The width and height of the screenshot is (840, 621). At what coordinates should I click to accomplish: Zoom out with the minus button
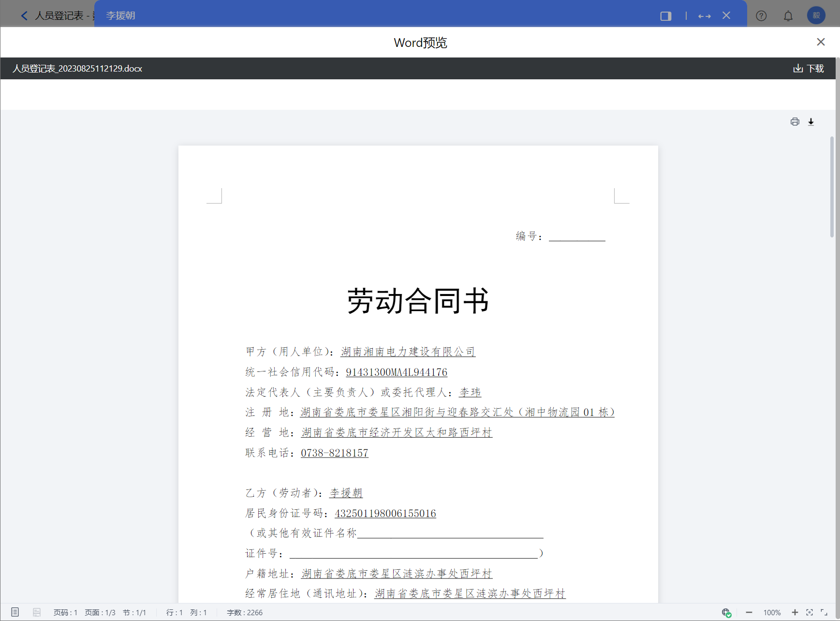tap(749, 612)
